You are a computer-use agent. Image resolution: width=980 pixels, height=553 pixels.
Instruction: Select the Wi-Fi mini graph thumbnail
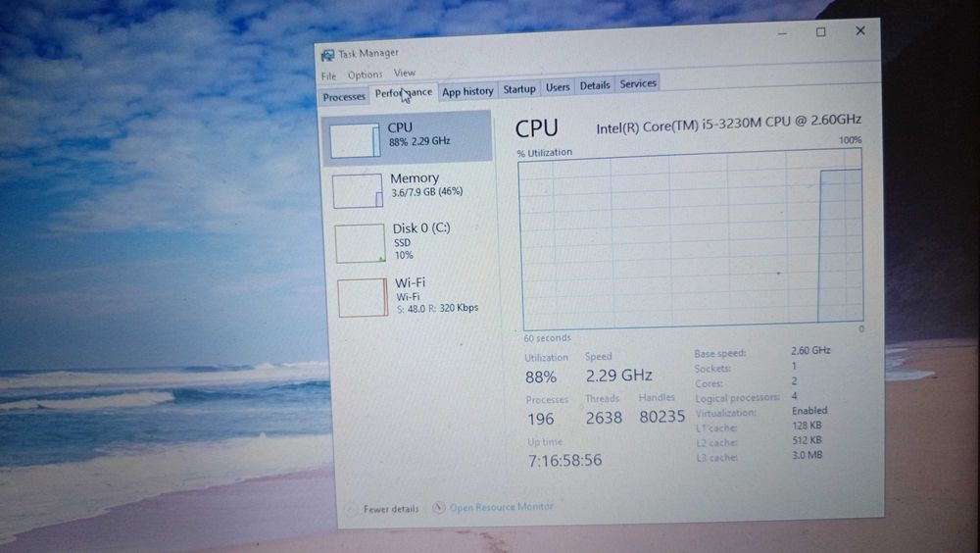(364, 297)
